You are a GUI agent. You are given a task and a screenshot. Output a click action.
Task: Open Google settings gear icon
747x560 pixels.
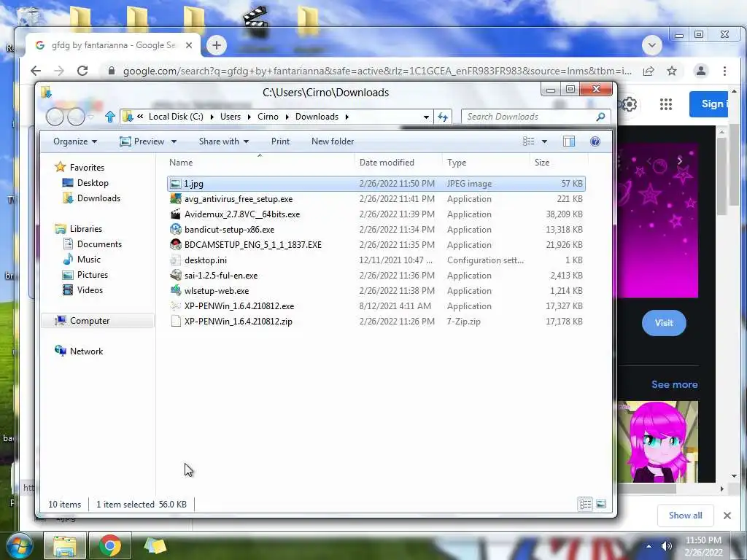tap(630, 104)
